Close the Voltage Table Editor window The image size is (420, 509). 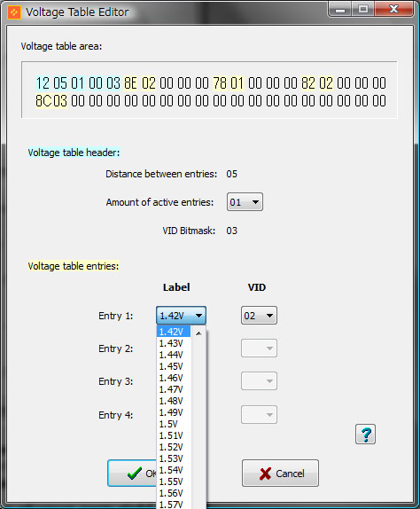393,9
